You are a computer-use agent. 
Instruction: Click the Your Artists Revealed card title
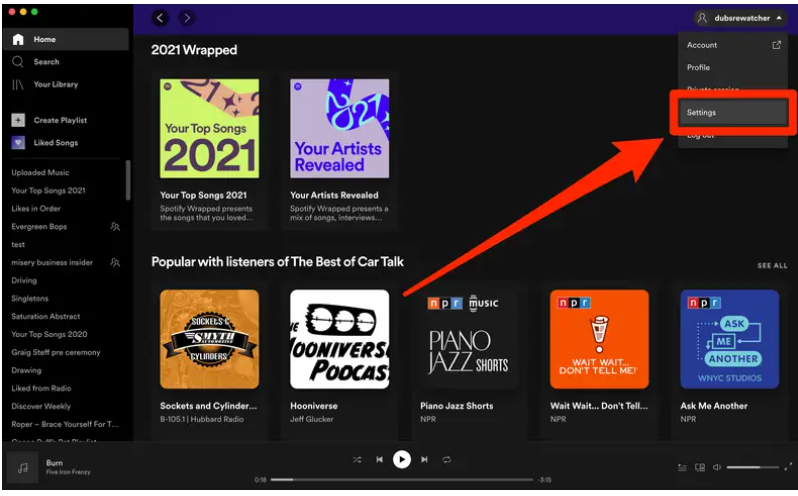click(x=334, y=195)
